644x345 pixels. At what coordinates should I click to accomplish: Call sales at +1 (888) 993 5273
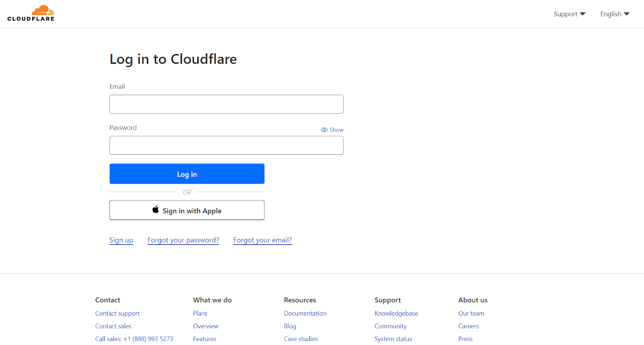pos(134,339)
